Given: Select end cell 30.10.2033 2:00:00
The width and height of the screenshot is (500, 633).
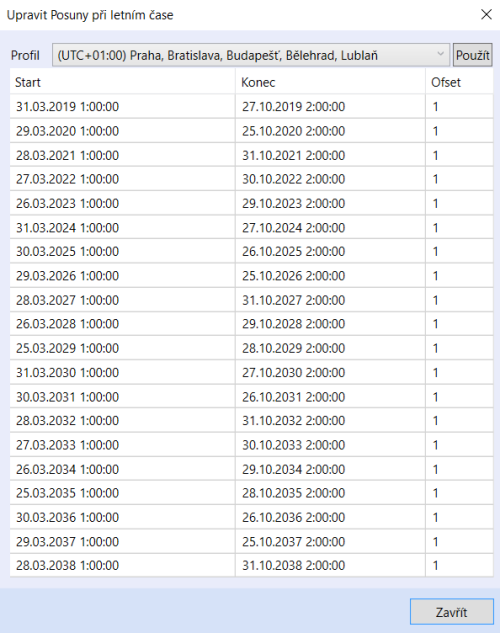Looking at the screenshot, I should (x=330, y=444).
